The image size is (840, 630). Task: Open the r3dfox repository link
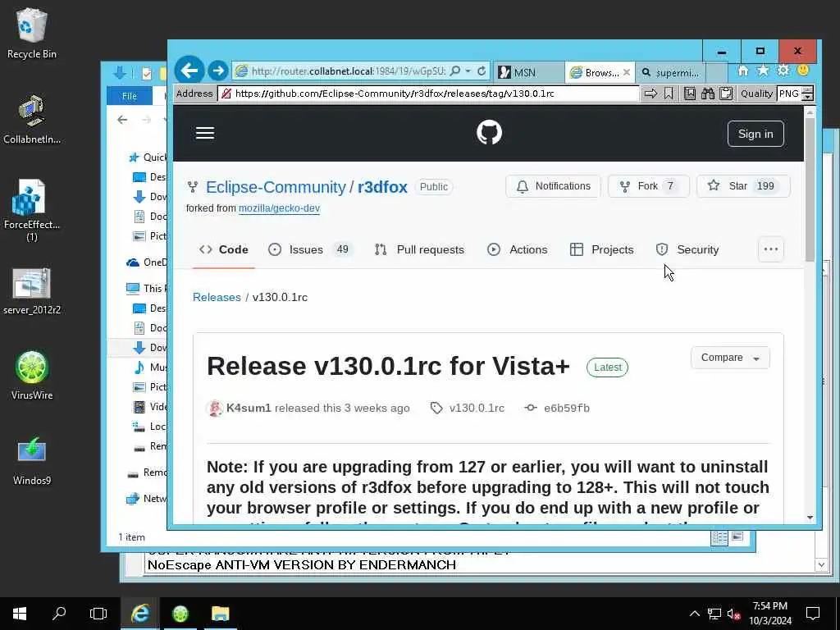pos(382,187)
